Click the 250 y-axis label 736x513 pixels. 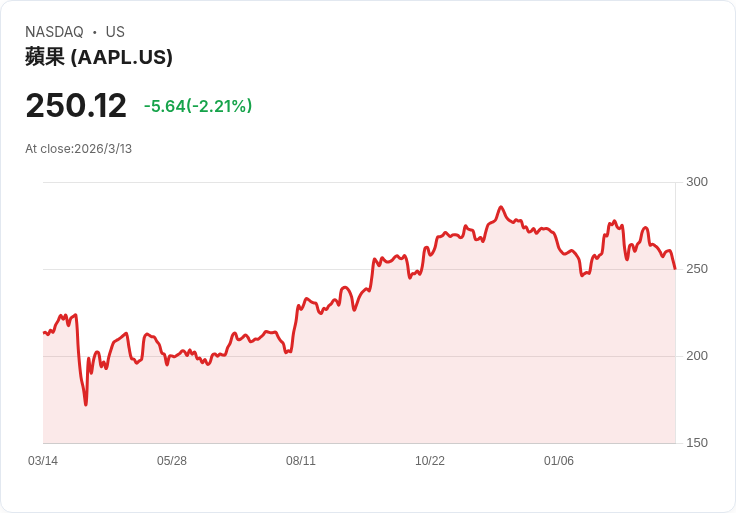tap(696, 269)
